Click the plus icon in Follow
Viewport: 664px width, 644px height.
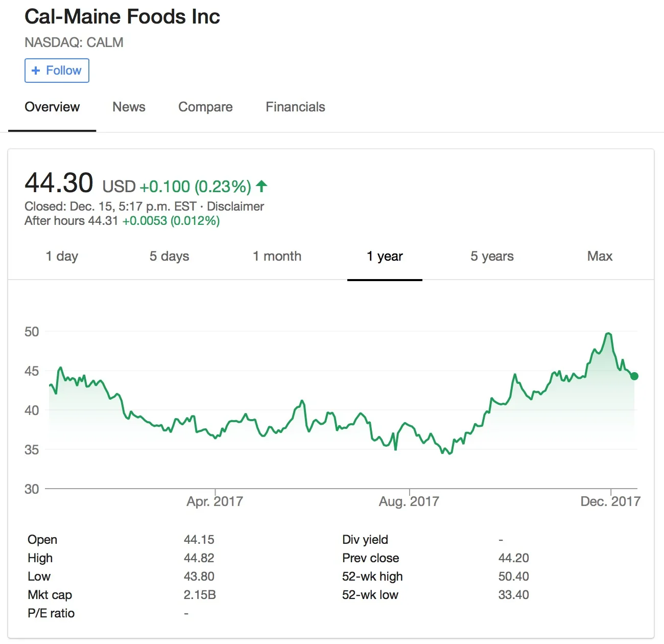point(36,71)
